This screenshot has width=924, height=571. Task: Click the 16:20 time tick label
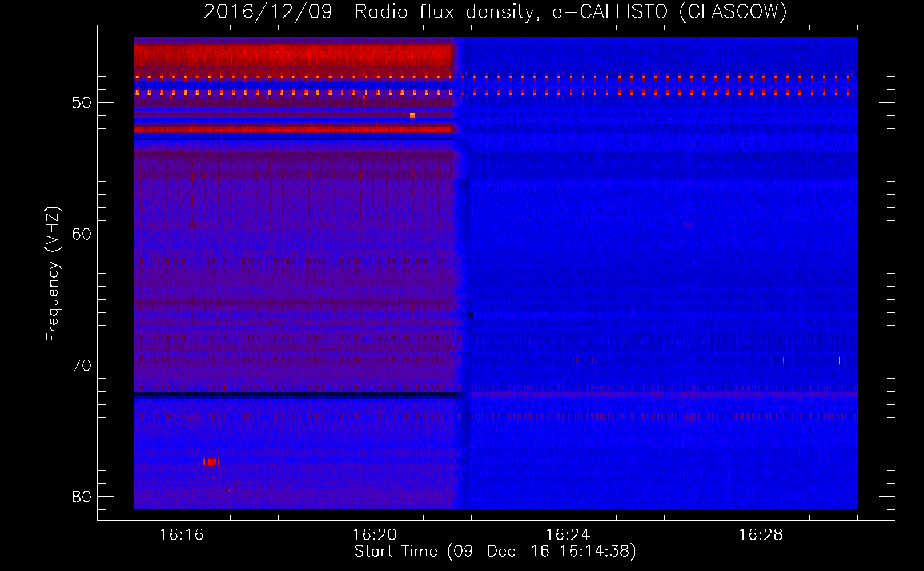375,534
